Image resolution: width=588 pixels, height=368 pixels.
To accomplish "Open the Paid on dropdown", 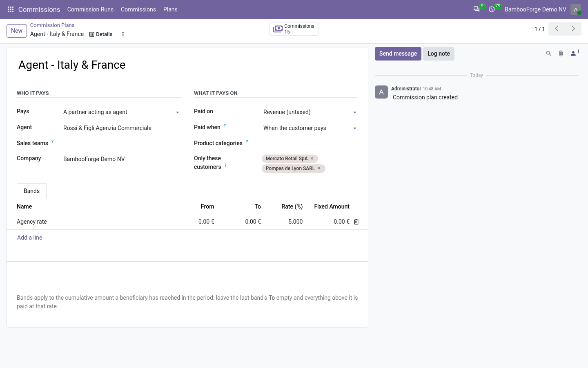I will click(310, 112).
